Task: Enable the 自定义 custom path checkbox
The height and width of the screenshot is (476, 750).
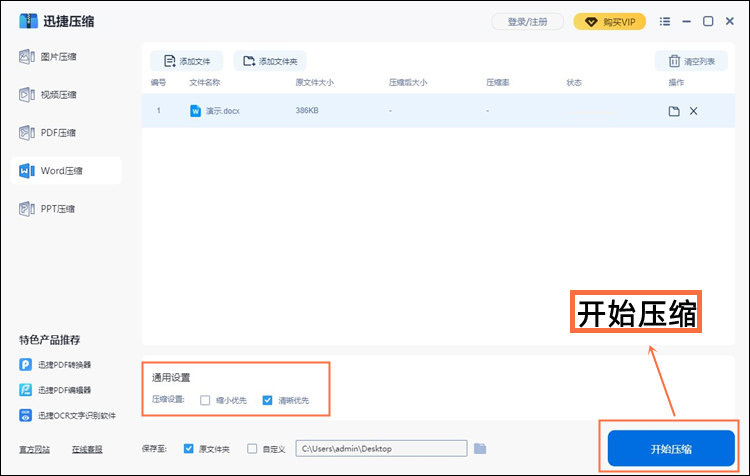Action: (x=252, y=449)
